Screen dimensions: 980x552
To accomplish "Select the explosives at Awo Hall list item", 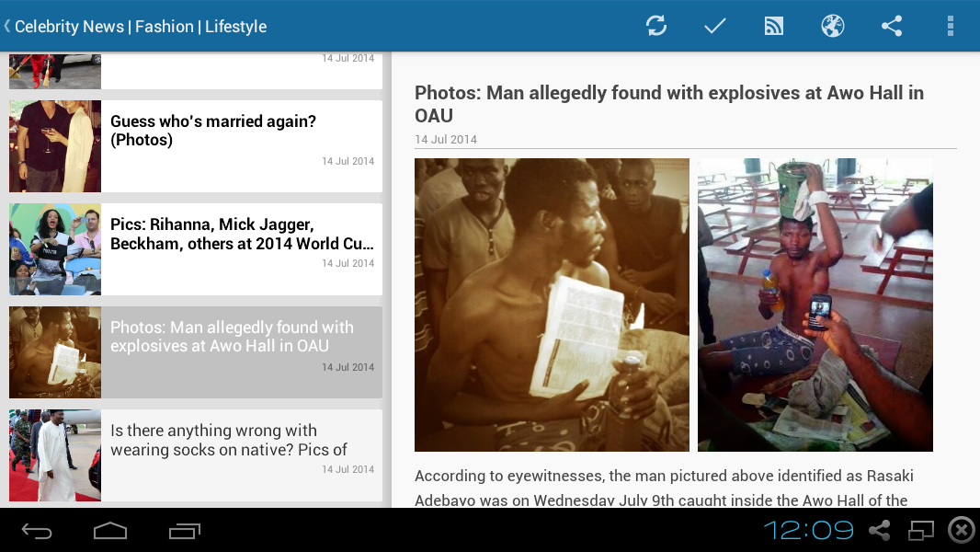I will [196, 352].
